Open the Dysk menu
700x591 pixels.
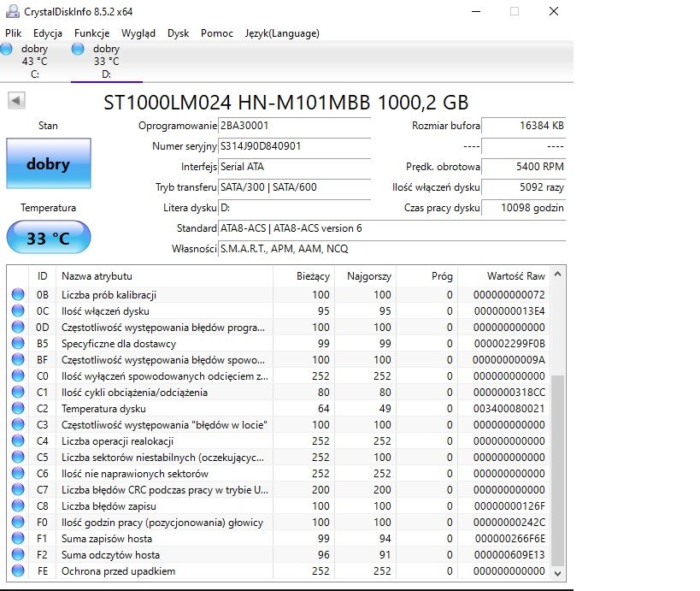(178, 33)
